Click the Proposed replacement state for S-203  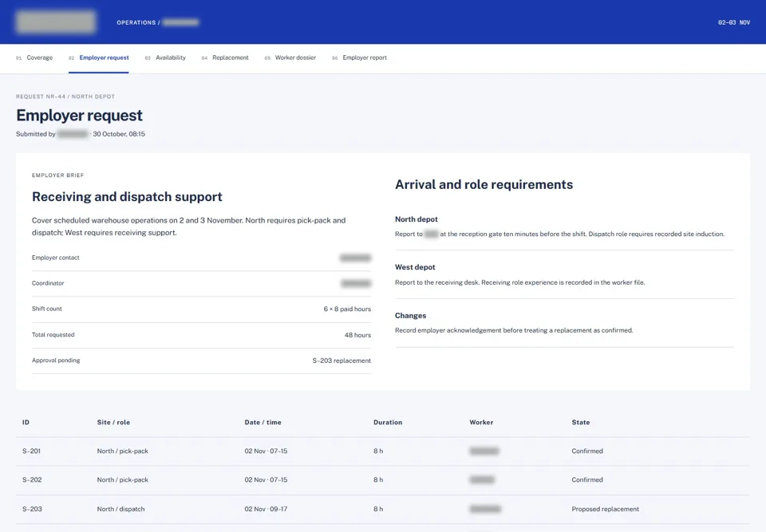point(606,509)
